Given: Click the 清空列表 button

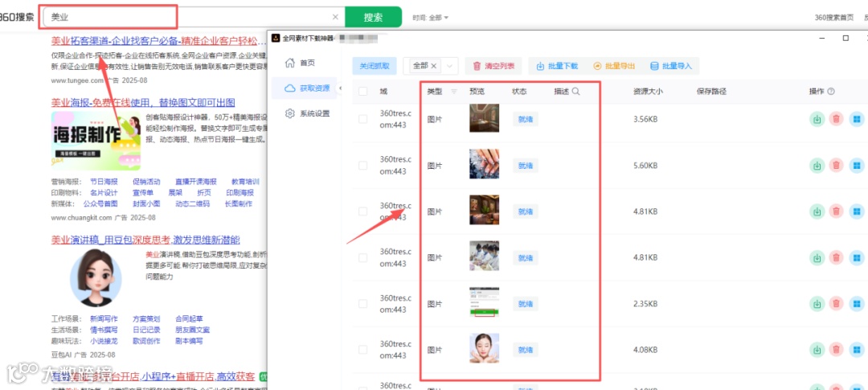Looking at the screenshot, I should [493, 66].
